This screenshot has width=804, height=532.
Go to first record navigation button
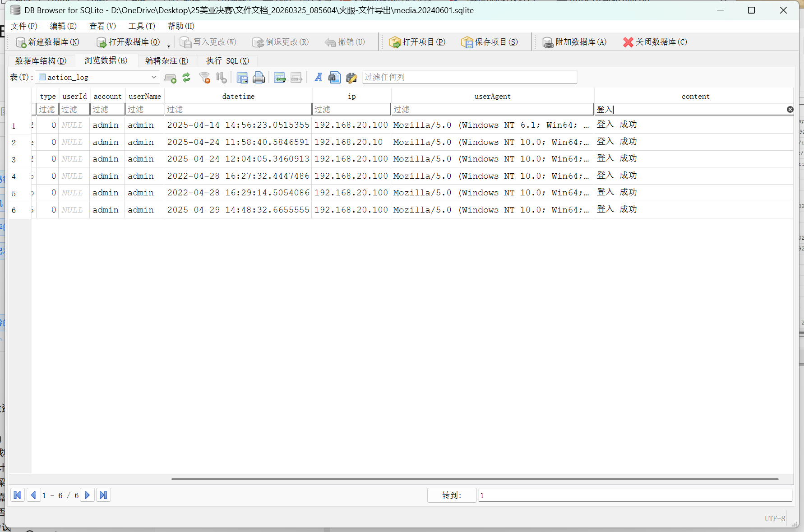pyautogui.click(x=18, y=495)
